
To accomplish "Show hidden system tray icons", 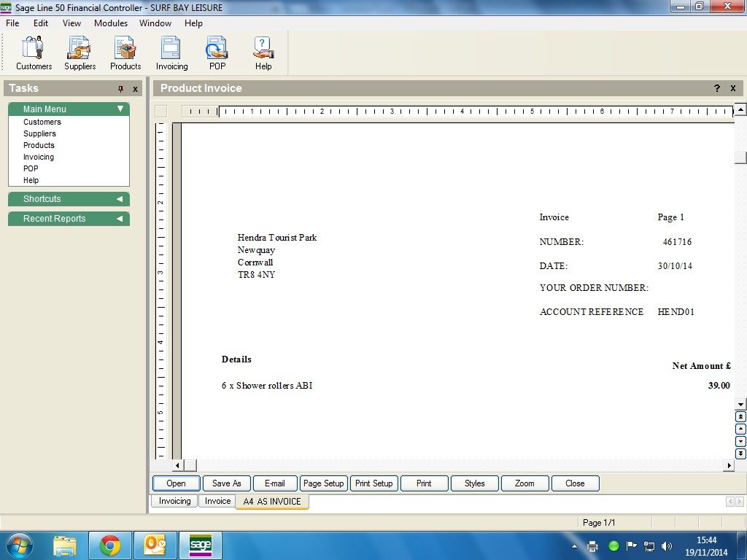I will click(575, 546).
